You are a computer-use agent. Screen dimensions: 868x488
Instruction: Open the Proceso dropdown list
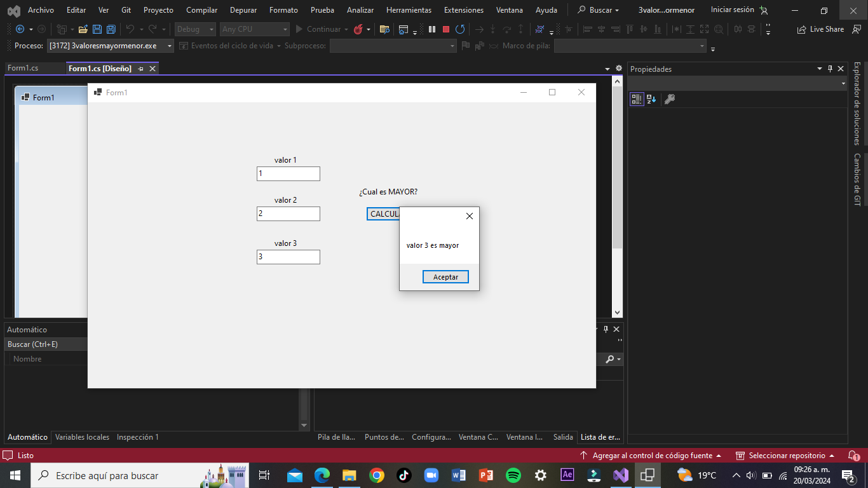click(169, 46)
